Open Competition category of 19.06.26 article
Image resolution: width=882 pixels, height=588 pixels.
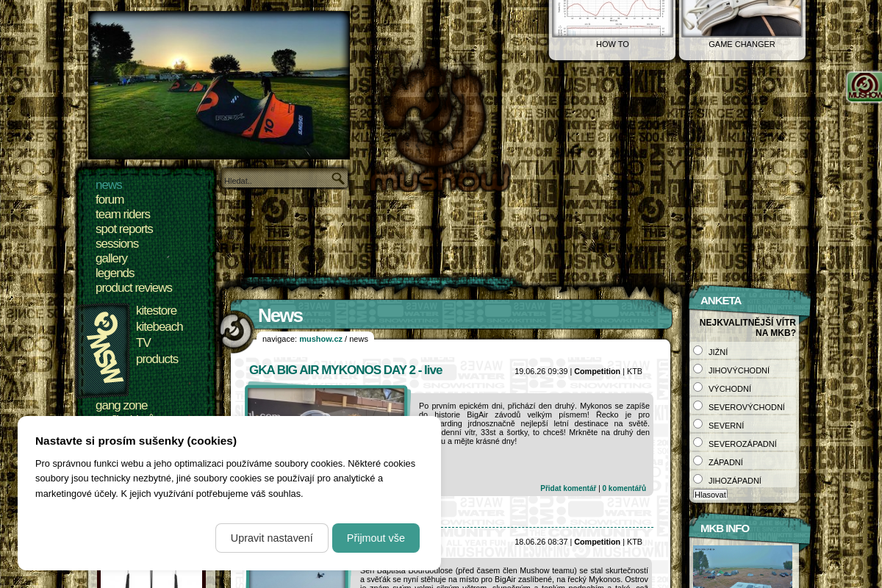(x=597, y=371)
